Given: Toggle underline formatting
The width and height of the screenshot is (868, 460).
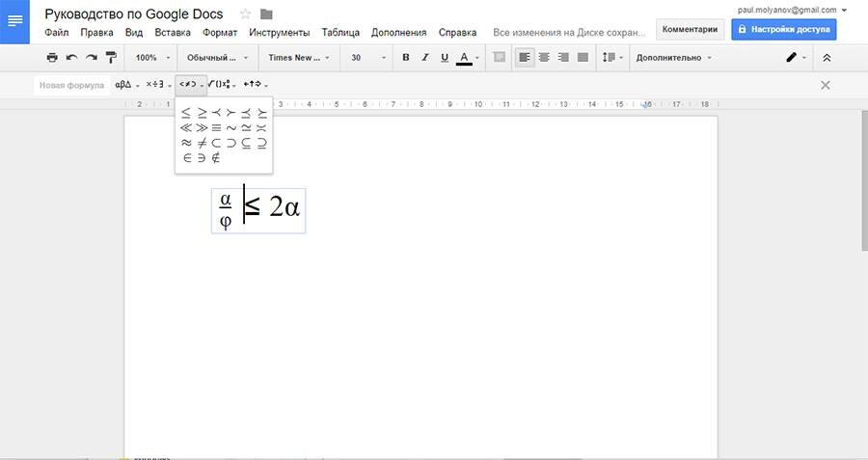Looking at the screenshot, I should 445,57.
